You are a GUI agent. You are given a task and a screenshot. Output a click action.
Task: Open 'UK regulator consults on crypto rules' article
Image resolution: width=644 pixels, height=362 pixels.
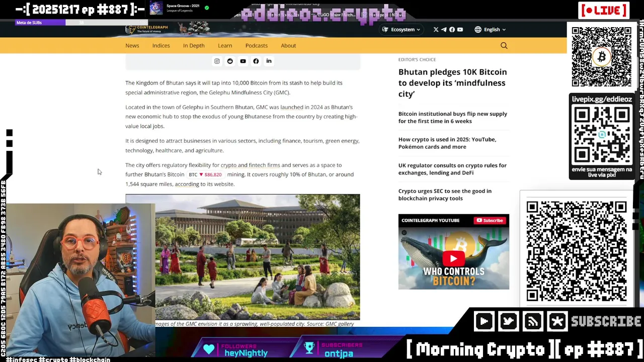point(452,169)
